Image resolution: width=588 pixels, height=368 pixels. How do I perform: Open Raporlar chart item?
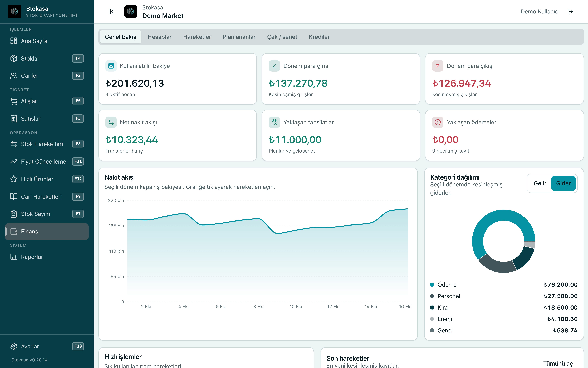[x=47, y=257]
